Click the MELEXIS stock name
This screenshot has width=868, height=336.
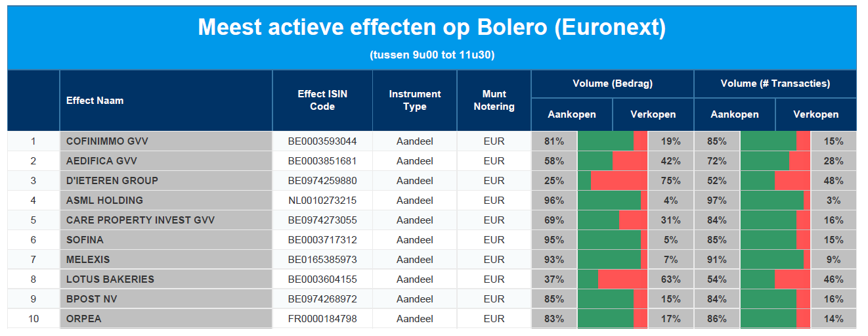88,259
